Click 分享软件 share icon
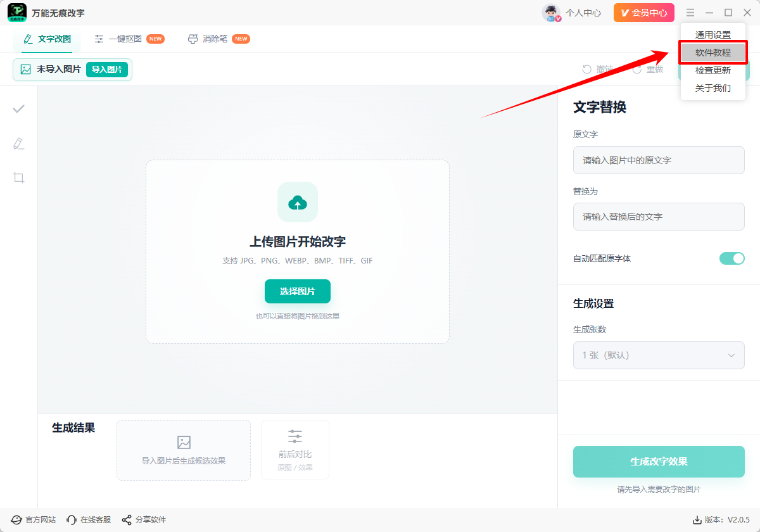This screenshot has height=532, width=760. point(127,520)
